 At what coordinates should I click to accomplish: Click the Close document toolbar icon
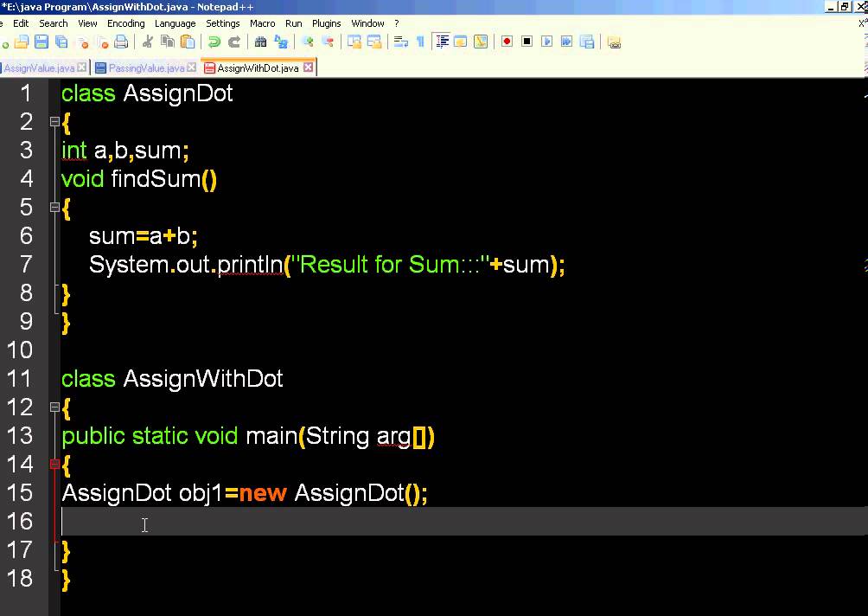[82, 42]
